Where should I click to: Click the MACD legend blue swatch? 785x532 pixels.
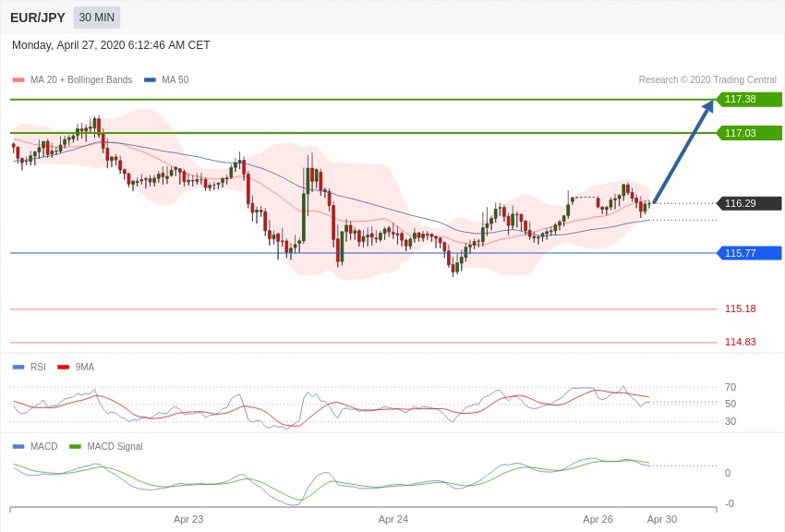pos(18,446)
